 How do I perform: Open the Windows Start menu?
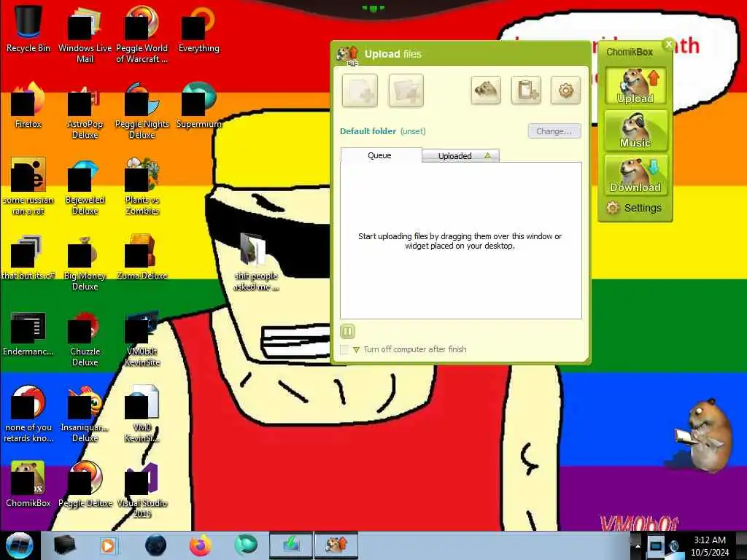[x=19, y=545]
